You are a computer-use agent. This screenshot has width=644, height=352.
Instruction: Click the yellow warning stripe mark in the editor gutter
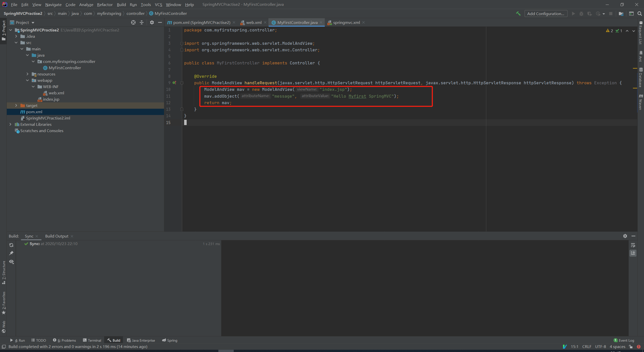click(635, 68)
